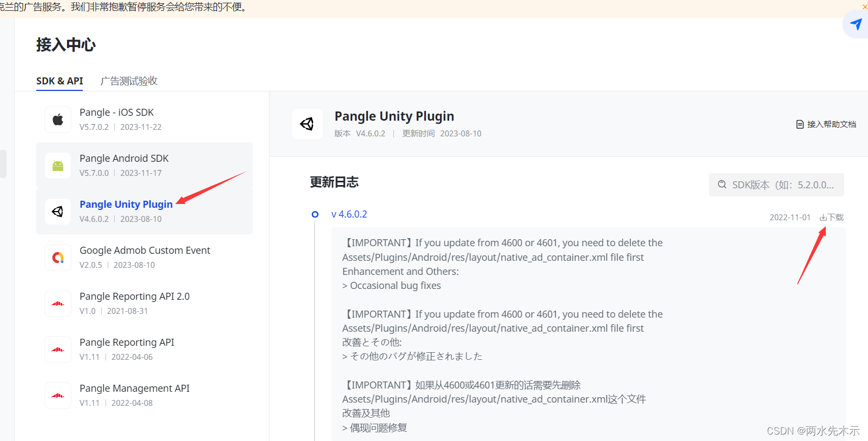Click the blue timeline marker for v4.6.0.2

pyautogui.click(x=315, y=214)
